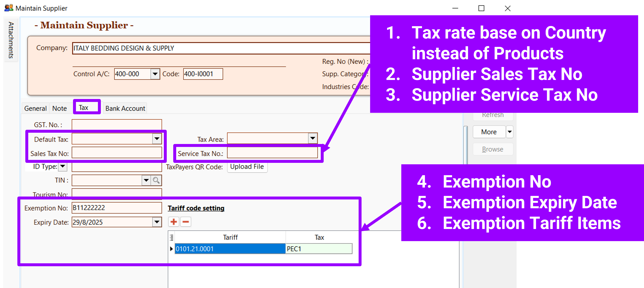Click the tariff grid column chooser icon
Screen dimensions: 644x288
click(x=172, y=237)
